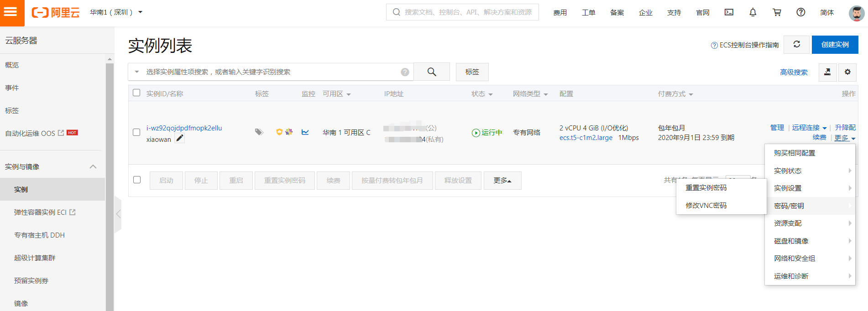Image resolution: width=868 pixels, height=311 pixels.
Task: Collapse 实例与镜像 sidebar section
Action: pos(93,166)
